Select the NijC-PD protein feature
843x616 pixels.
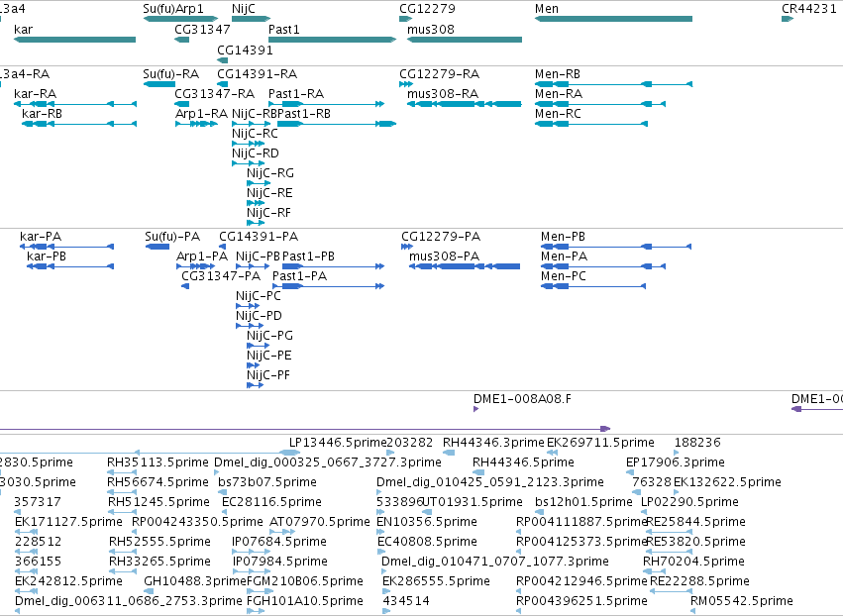(x=250, y=326)
